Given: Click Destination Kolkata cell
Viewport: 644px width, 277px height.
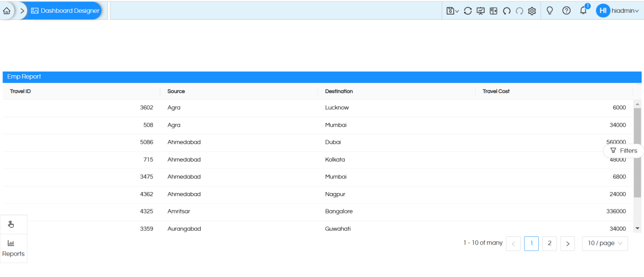Looking at the screenshot, I should pyautogui.click(x=335, y=160).
